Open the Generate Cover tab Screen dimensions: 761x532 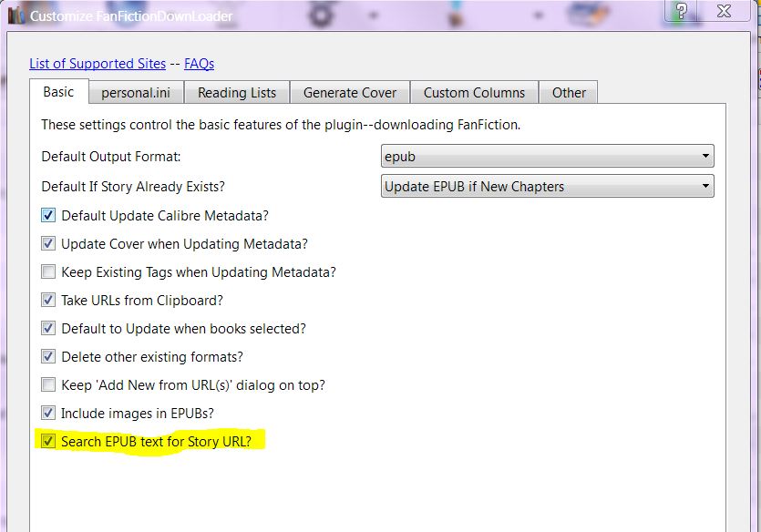pyautogui.click(x=350, y=93)
